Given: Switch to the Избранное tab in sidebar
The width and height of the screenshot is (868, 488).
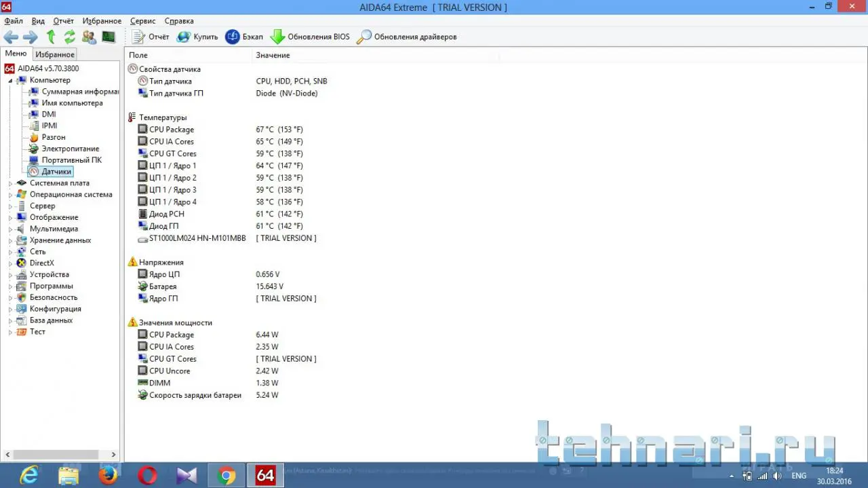Looking at the screenshot, I should point(55,54).
